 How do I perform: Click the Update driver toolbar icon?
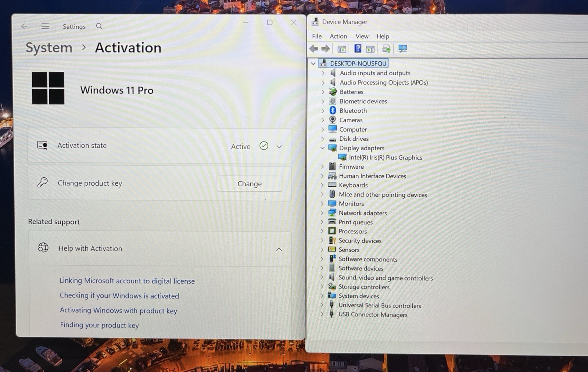[386, 49]
